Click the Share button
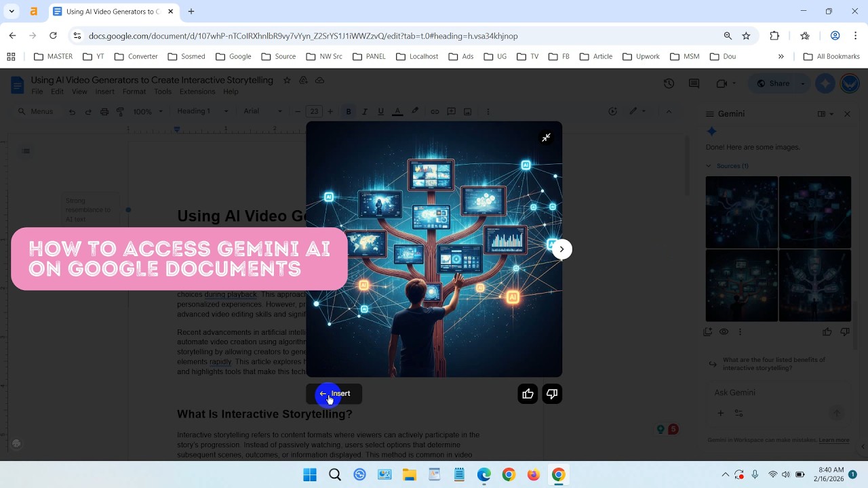 pyautogui.click(x=773, y=83)
